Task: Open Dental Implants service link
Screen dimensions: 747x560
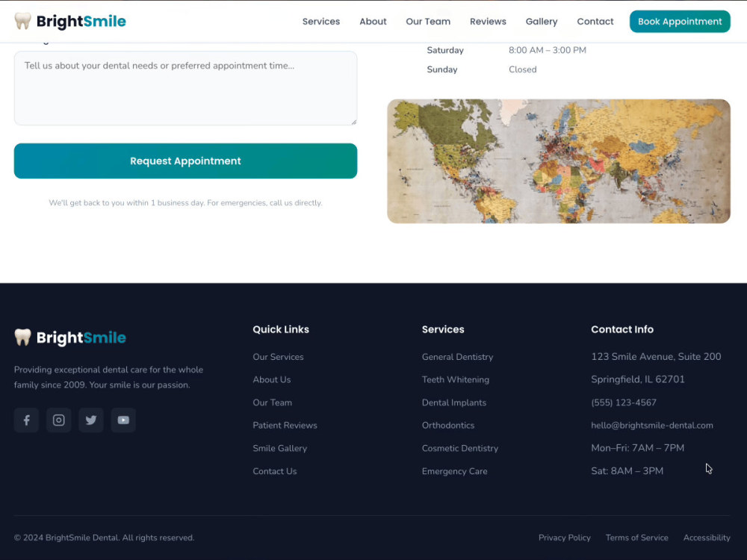Action: point(454,402)
